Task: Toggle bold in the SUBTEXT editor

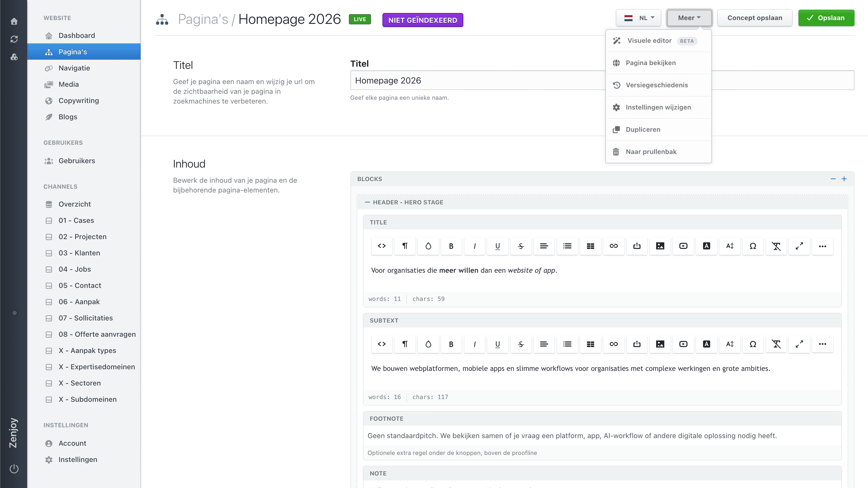Action: tap(451, 344)
